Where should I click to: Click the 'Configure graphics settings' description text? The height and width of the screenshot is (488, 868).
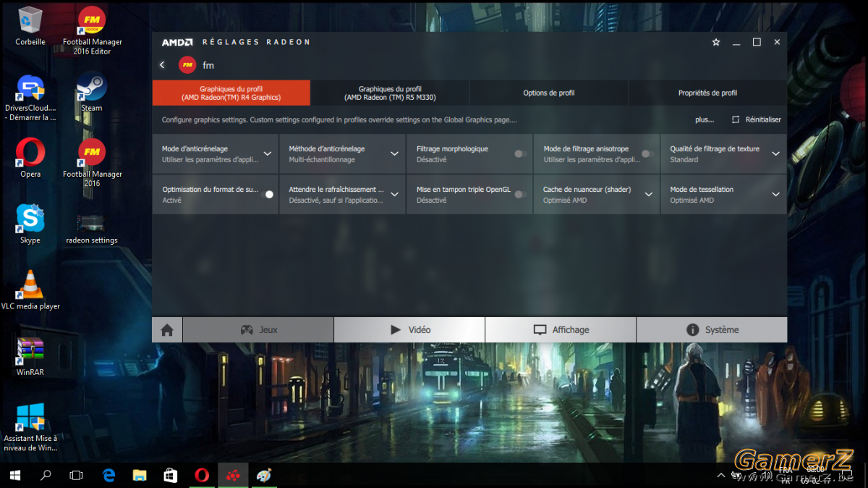point(339,119)
